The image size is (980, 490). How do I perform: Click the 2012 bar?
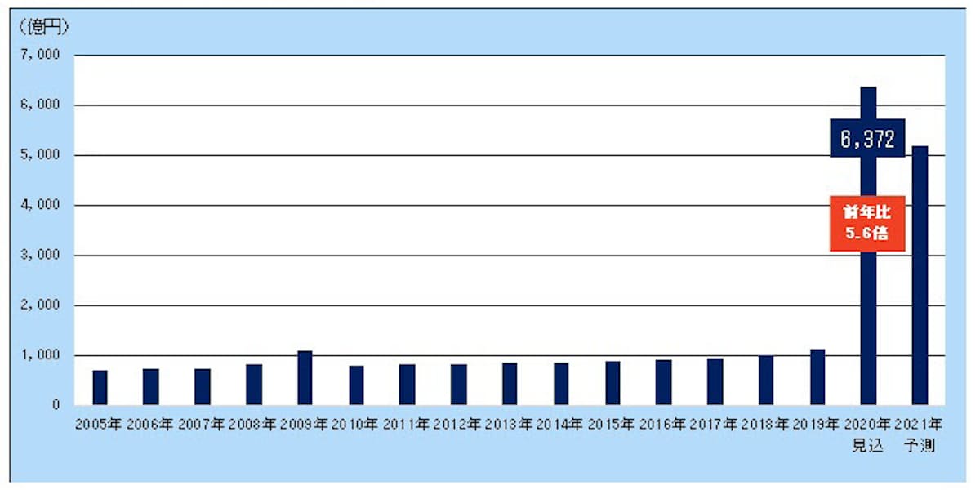click(459, 385)
